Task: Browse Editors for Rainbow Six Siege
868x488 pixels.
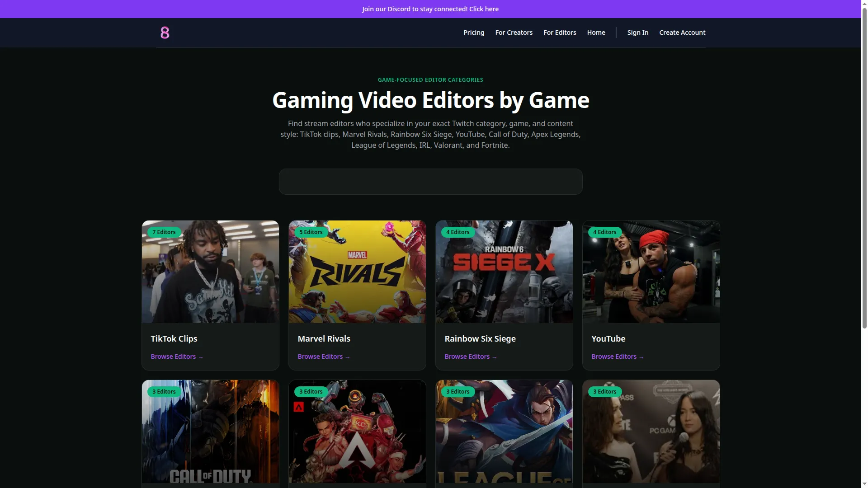Action: coord(471,357)
